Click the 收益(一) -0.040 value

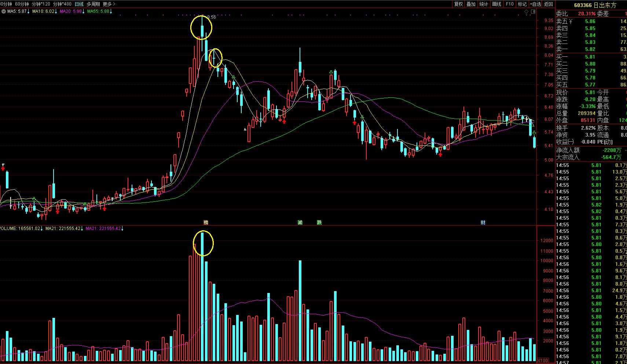pyautogui.click(x=588, y=142)
